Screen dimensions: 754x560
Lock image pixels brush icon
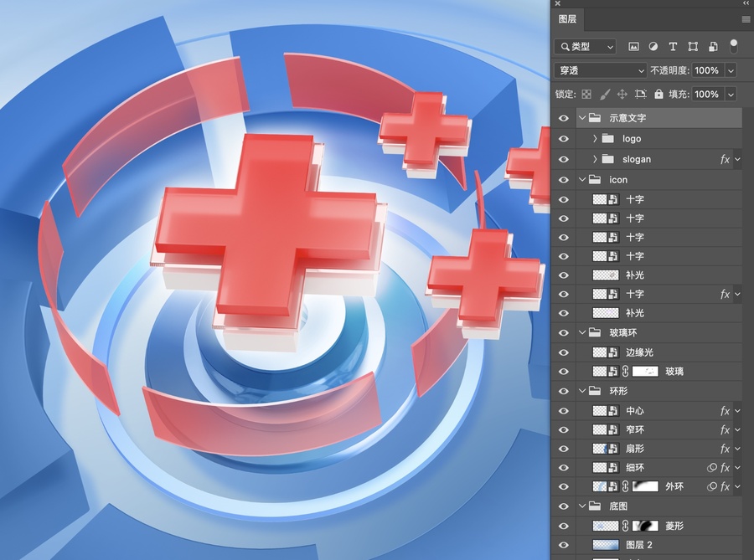[605, 94]
